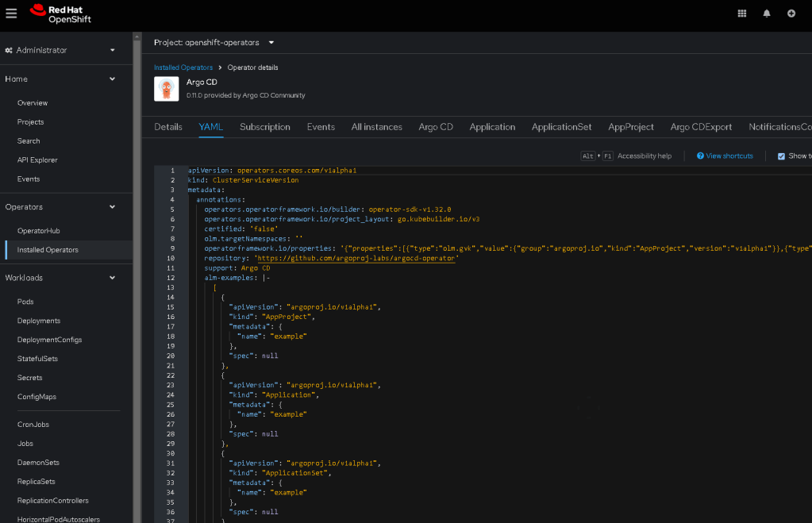The image size is (812, 523).
Task: Open Deployments in sidebar
Action: pyautogui.click(x=39, y=321)
